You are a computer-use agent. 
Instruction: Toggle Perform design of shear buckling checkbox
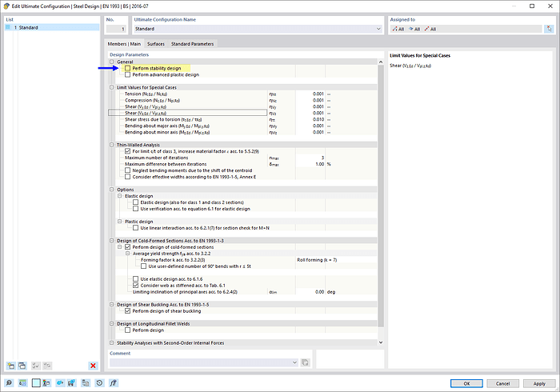click(127, 310)
